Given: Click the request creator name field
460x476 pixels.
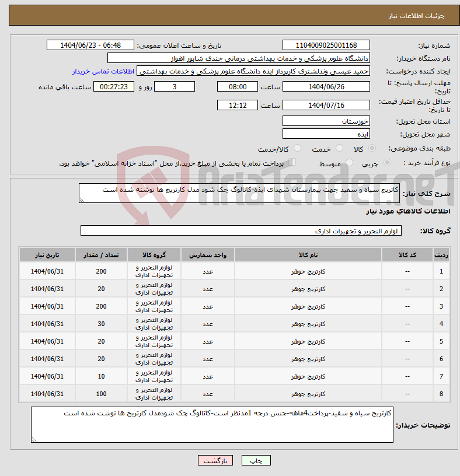Looking at the screenshot, I should (253, 71).
